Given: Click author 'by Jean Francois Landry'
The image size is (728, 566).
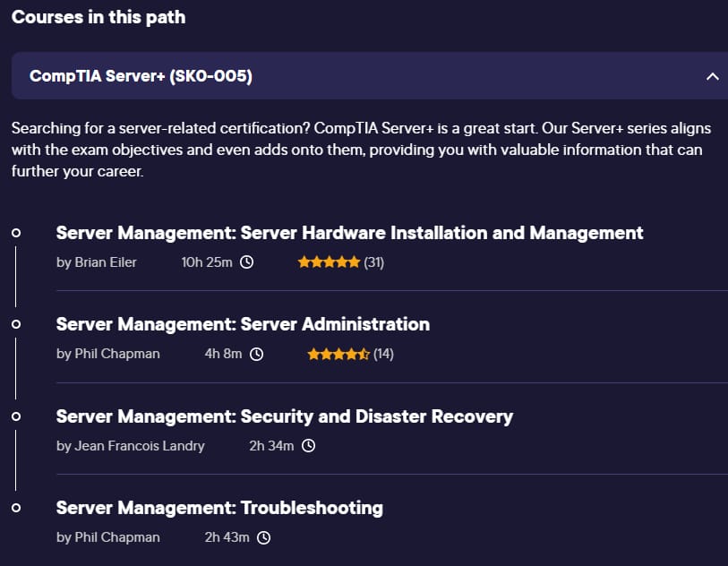Looking at the screenshot, I should 131,446.
